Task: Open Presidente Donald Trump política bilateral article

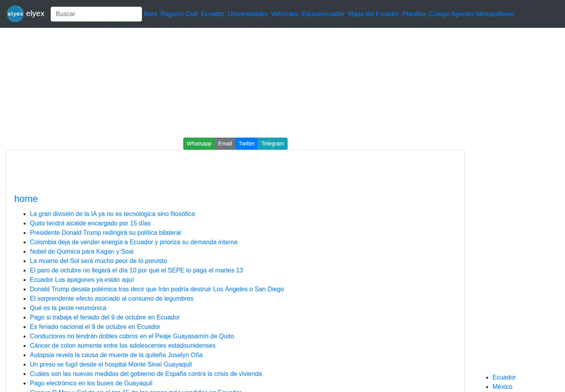Action: pyautogui.click(x=105, y=232)
